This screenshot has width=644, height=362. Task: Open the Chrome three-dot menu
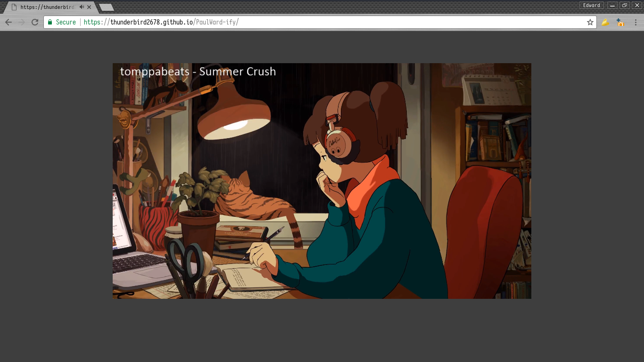click(x=636, y=22)
